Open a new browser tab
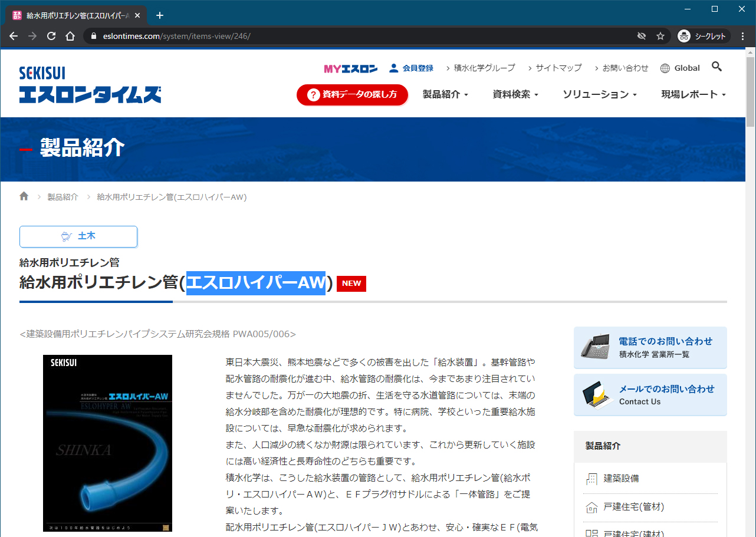The width and height of the screenshot is (756, 537). 159,15
